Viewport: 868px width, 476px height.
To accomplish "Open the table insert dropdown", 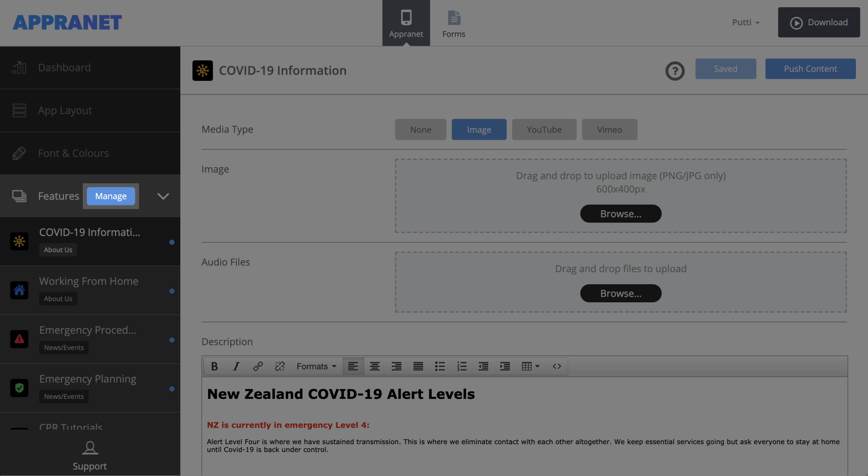I will pyautogui.click(x=530, y=366).
